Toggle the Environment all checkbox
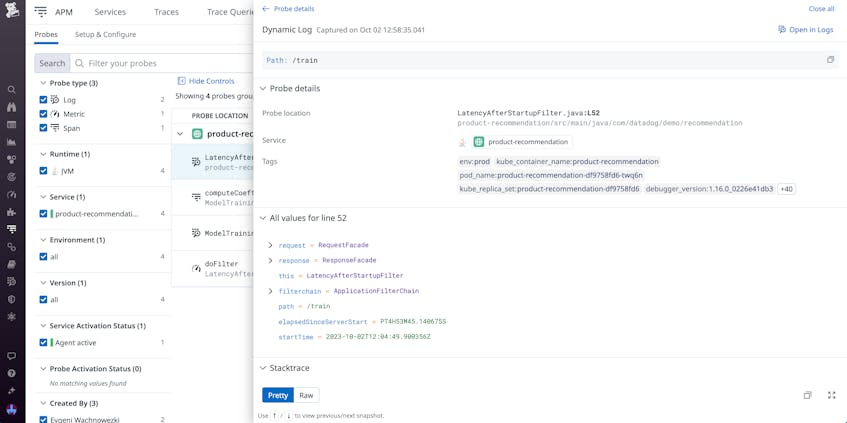 coord(43,257)
